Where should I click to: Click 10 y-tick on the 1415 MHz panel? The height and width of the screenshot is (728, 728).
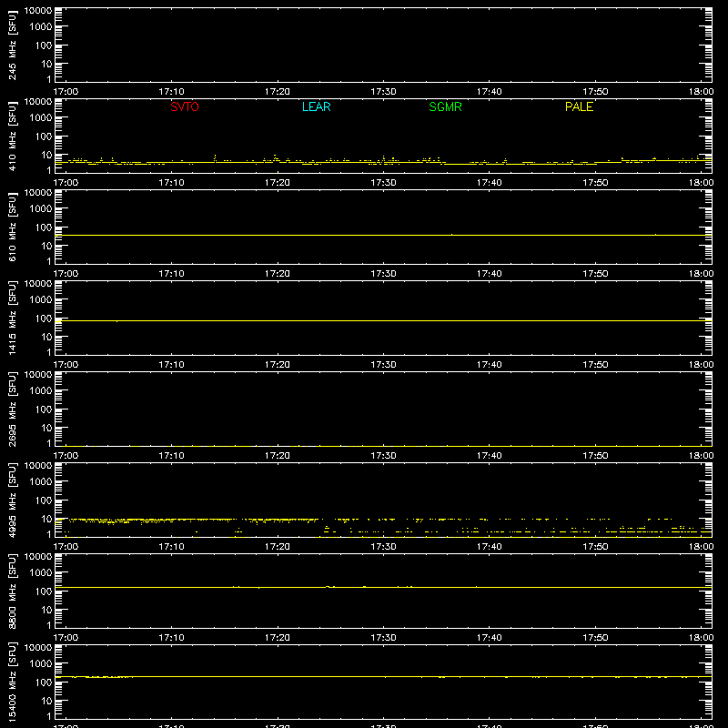(x=46, y=337)
